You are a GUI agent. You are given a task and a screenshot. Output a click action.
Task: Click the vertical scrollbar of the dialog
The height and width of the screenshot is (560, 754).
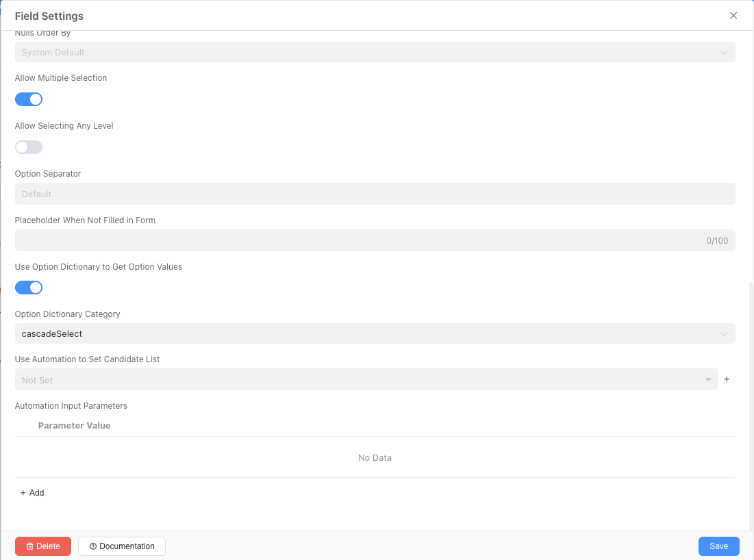click(751, 404)
